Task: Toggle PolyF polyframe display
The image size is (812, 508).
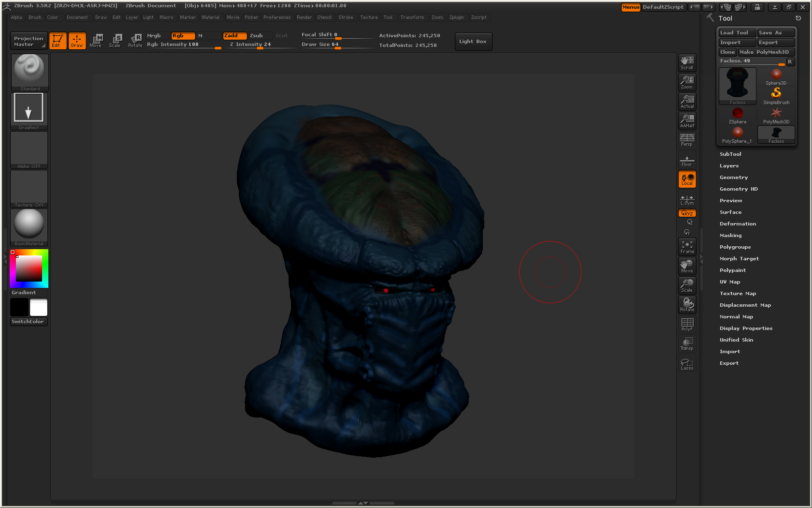Action: coord(687,325)
